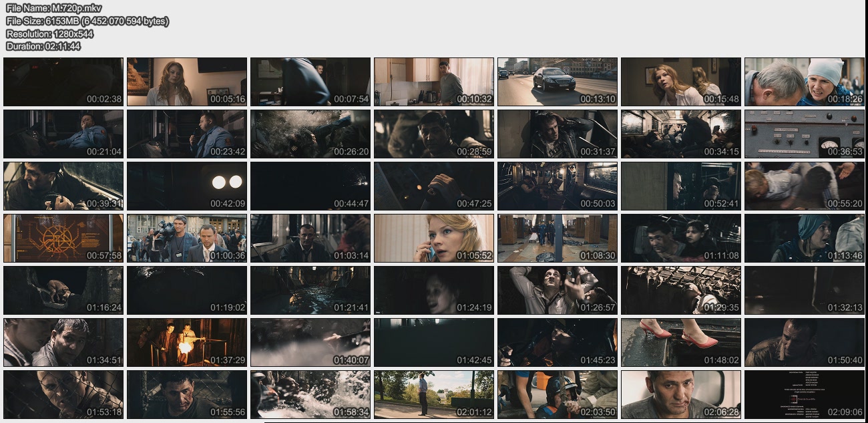The height and width of the screenshot is (423, 868).
Task: Click the control panel frame at 00:36:53
Action: [804, 134]
